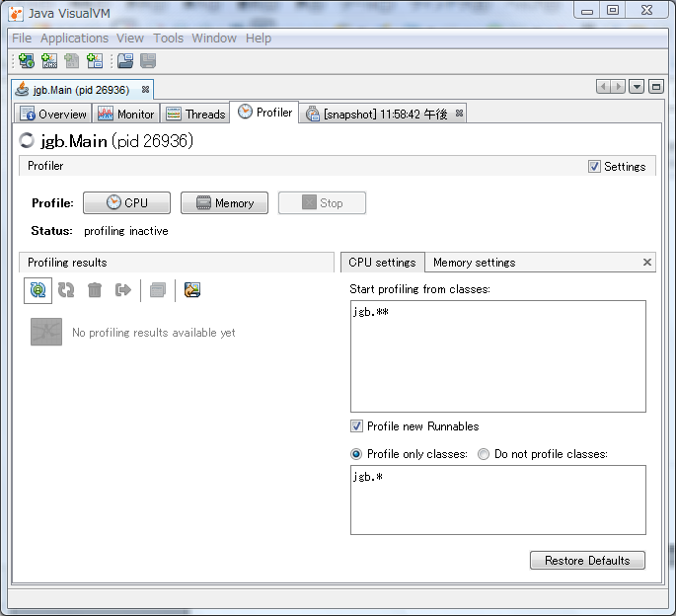Click the Reset Collected Results trash icon
This screenshot has height=616, width=676.
coord(95,290)
